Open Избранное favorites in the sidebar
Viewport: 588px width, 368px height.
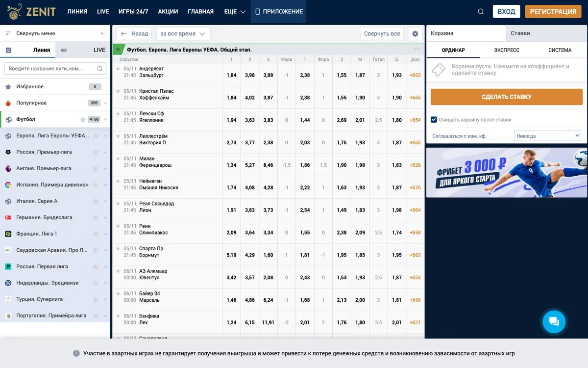tap(55, 87)
